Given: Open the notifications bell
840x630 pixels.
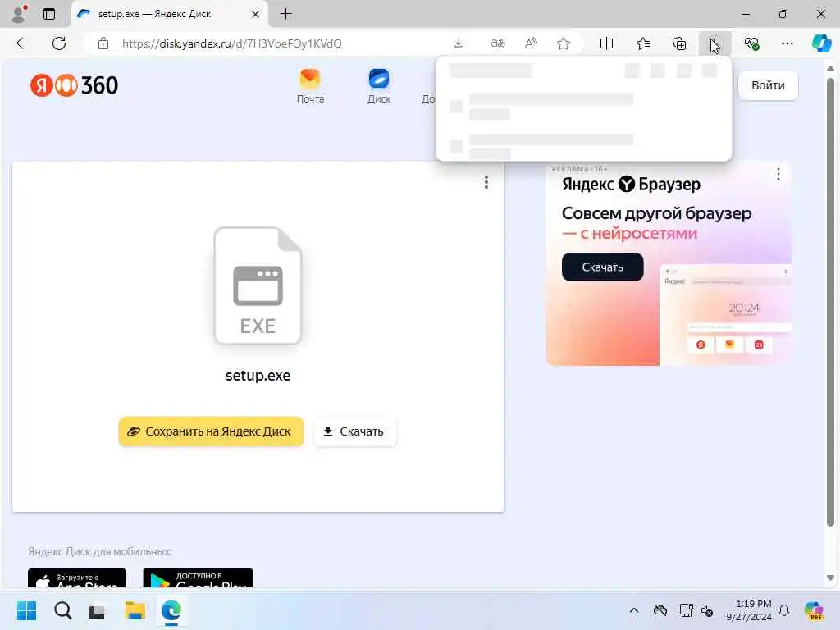Looking at the screenshot, I should pyautogui.click(x=784, y=610).
